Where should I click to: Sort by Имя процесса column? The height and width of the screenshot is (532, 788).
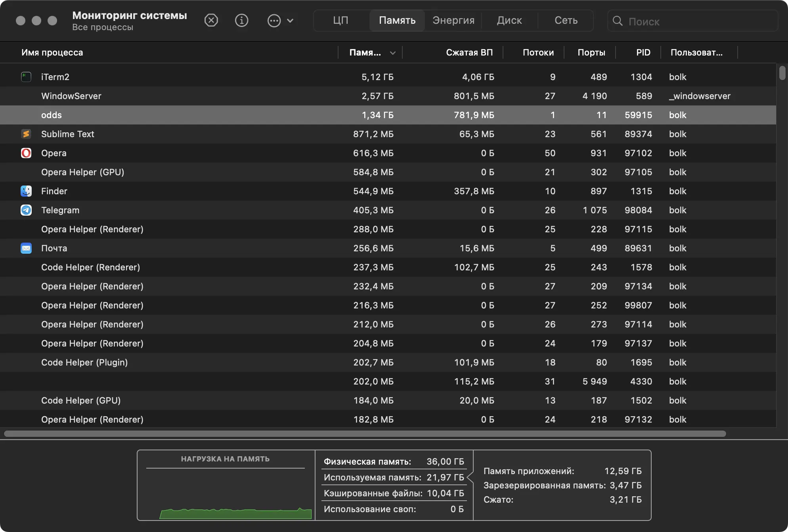click(x=52, y=52)
